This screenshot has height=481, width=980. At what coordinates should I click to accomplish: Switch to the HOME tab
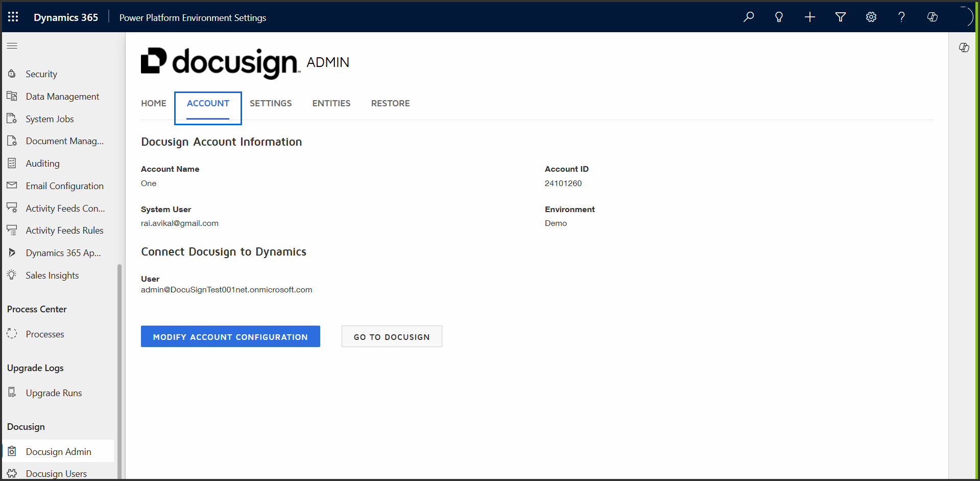[x=153, y=103]
